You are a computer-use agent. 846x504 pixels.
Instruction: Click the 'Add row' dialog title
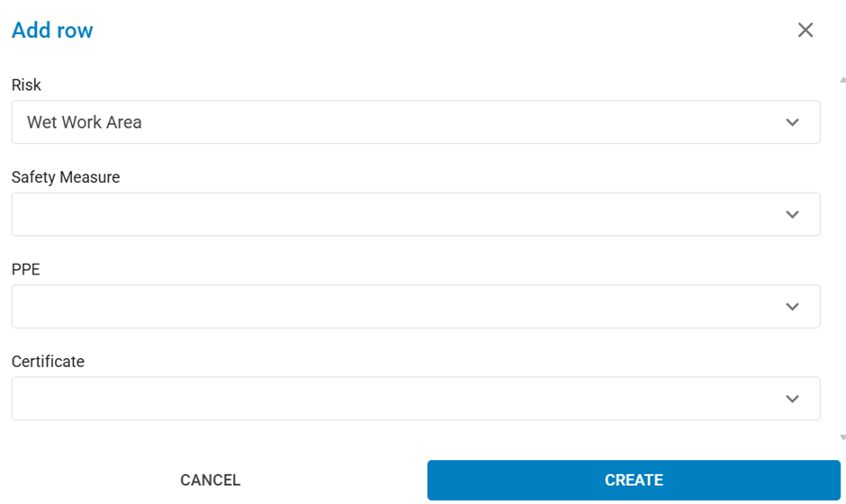pos(52,31)
